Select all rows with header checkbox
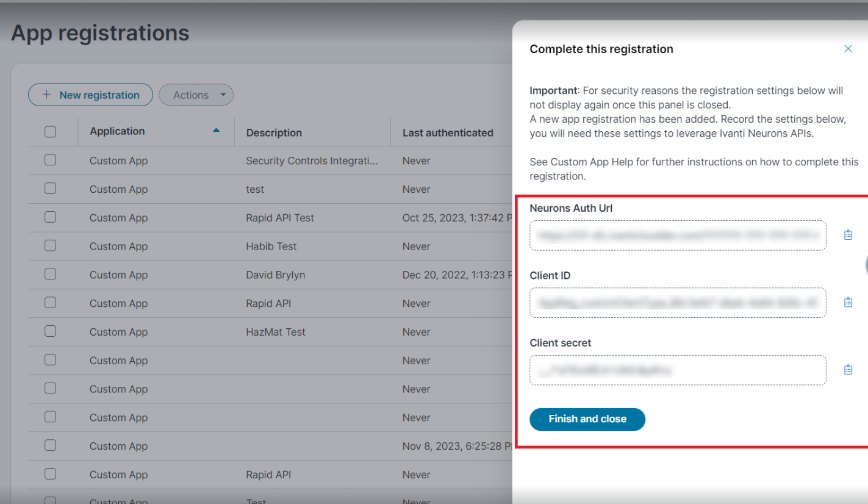868x504 pixels. pyautogui.click(x=51, y=132)
